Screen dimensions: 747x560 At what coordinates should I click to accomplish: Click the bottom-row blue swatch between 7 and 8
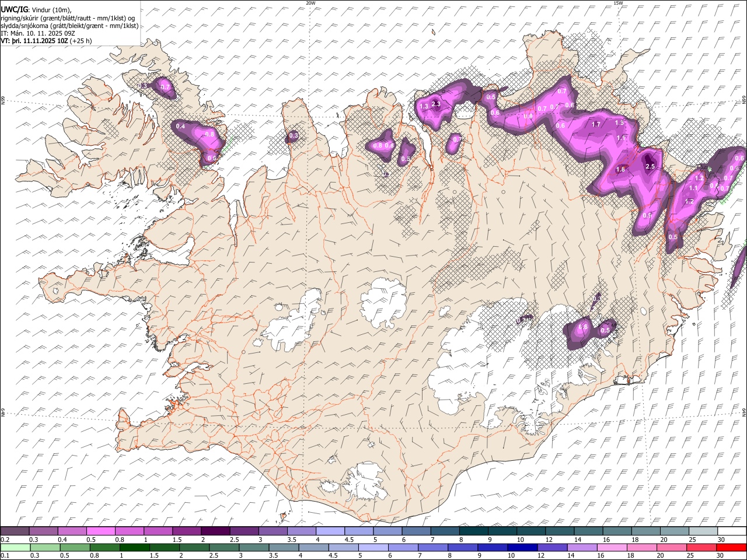(432, 547)
